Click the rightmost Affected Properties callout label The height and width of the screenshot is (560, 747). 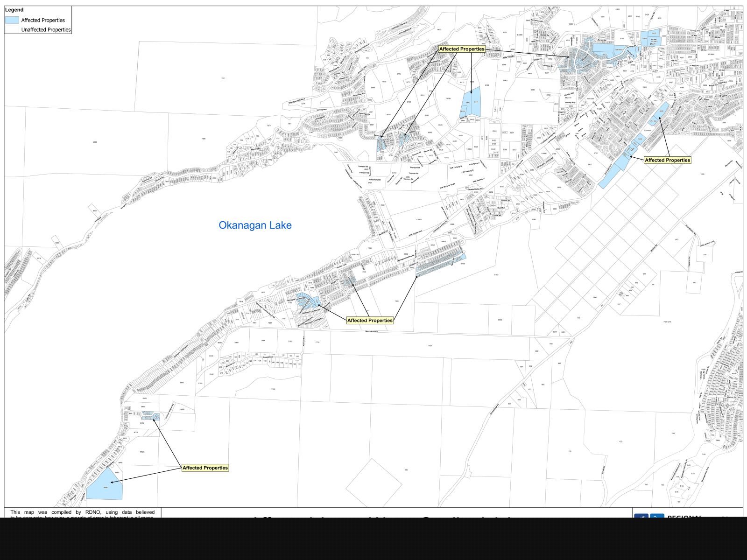667,160
